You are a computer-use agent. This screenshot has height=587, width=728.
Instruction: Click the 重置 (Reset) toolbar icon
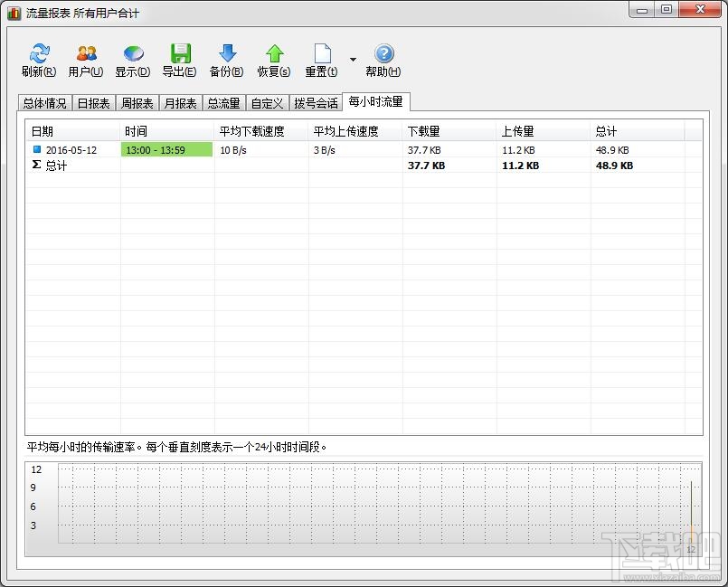pos(320,60)
